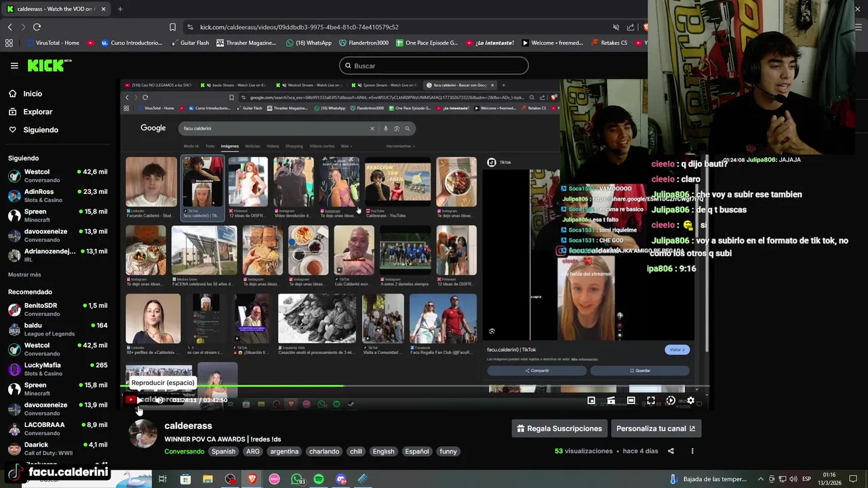The width and height of the screenshot is (868, 488).
Task: Go to the Kick logo homepage
Action: pos(49,66)
